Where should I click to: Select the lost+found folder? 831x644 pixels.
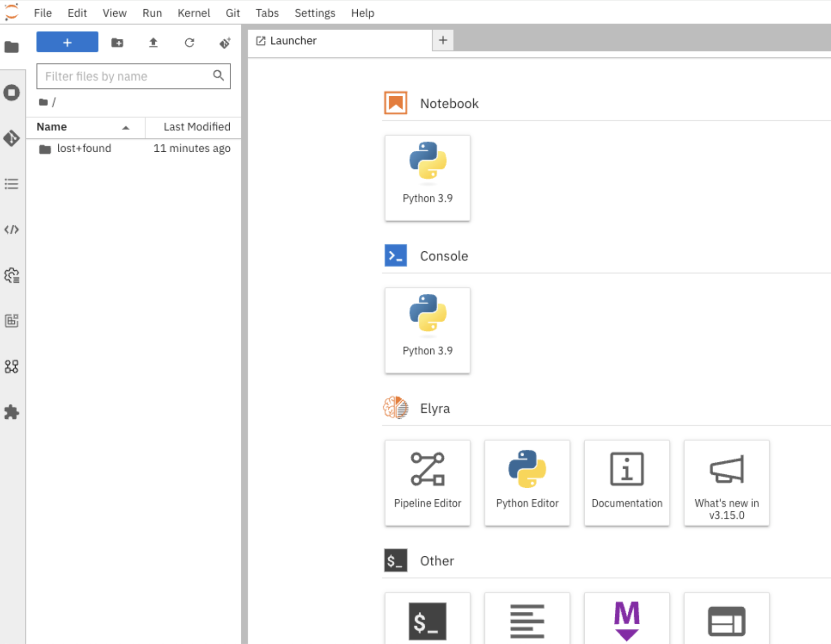point(133,148)
